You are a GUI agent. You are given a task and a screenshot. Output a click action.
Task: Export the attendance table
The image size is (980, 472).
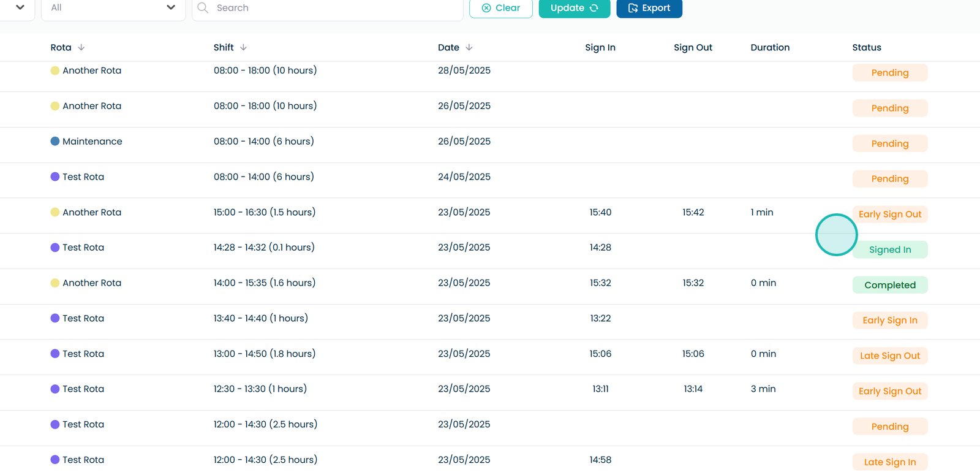point(649,8)
